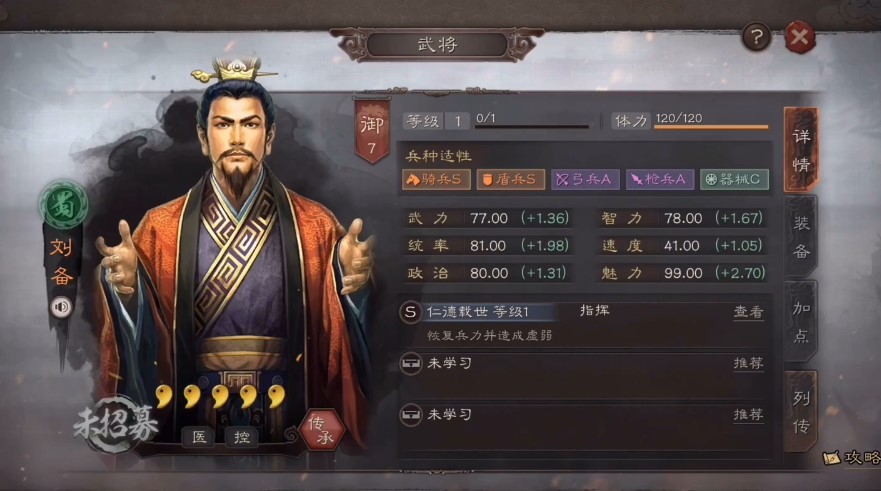This screenshot has height=491, width=881.
Task: Open the second empty skill slot icon
Action: click(x=410, y=415)
